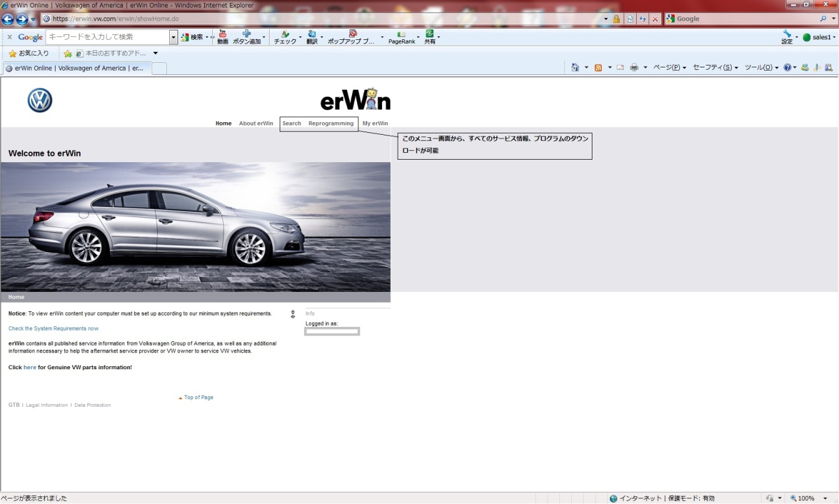This screenshot has width=839, height=504.
Task: Open the YouTube 動画 toolbar button
Action: click(222, 37)
